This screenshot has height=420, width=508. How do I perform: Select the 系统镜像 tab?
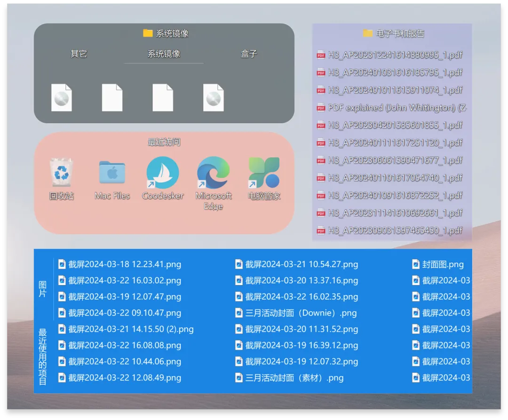164,54
